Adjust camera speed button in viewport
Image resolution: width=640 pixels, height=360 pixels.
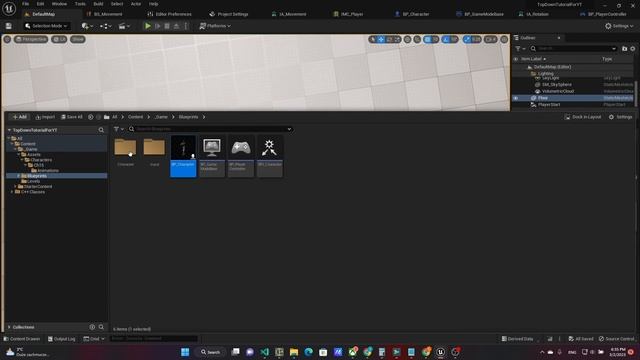pos(491,40)
